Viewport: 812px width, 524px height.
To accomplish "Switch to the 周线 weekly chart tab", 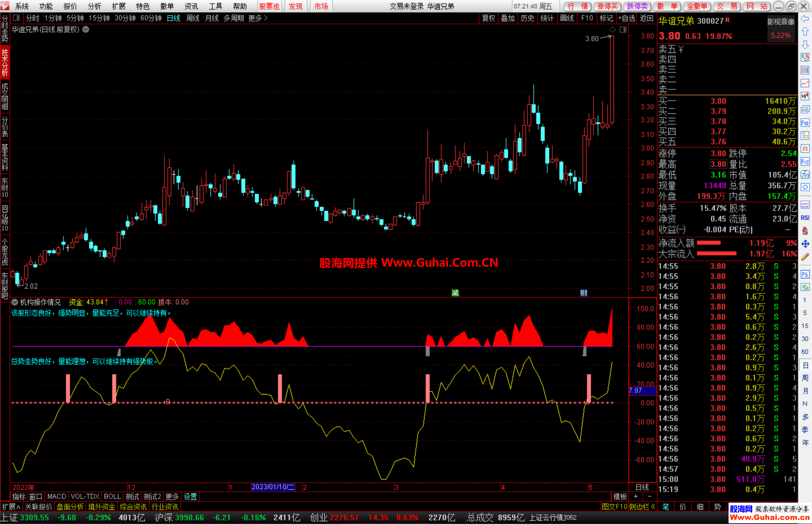I will (x=192, y=18).
